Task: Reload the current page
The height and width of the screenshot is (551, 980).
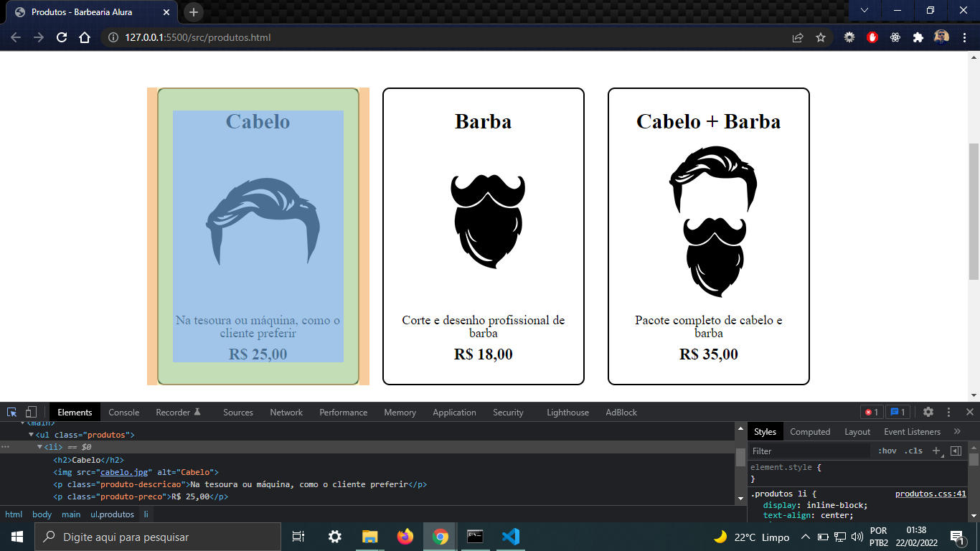Action: pyautogui.click(x=62, y=37)
